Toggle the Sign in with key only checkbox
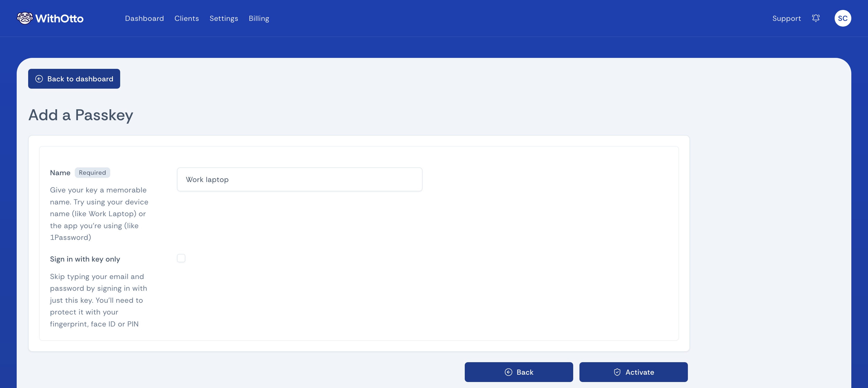 [181, 258]
